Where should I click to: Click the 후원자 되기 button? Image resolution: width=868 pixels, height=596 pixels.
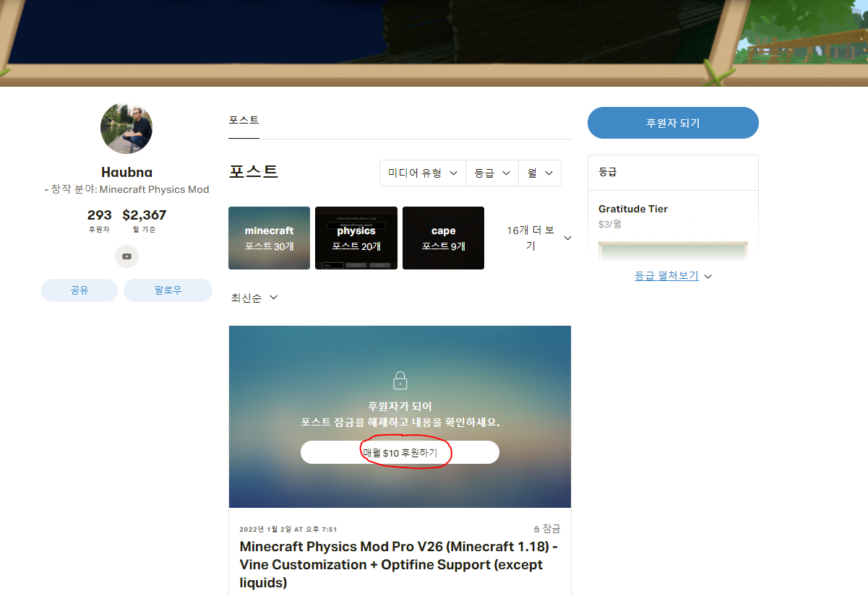(673, 123)
